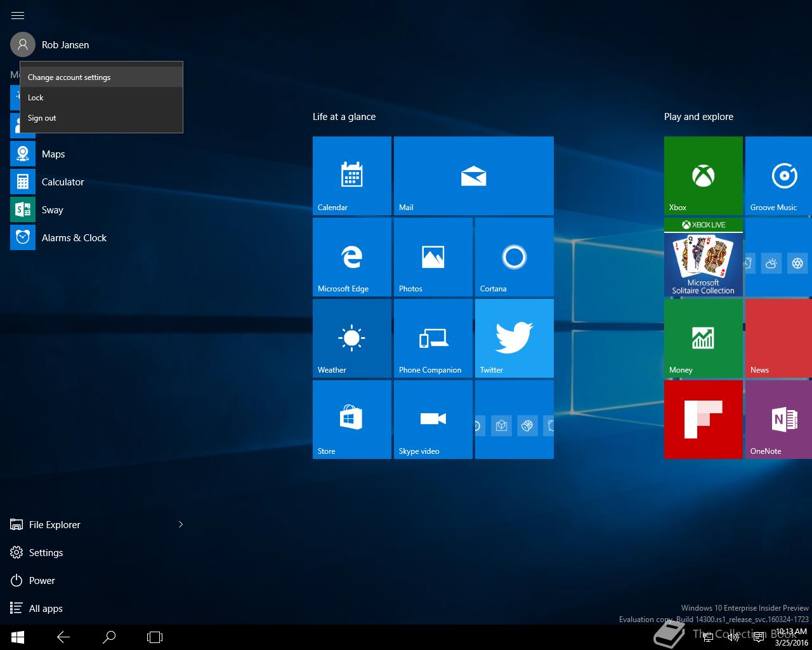Open the Cortana tile
The image size is (812, 650).
(514, 257)
